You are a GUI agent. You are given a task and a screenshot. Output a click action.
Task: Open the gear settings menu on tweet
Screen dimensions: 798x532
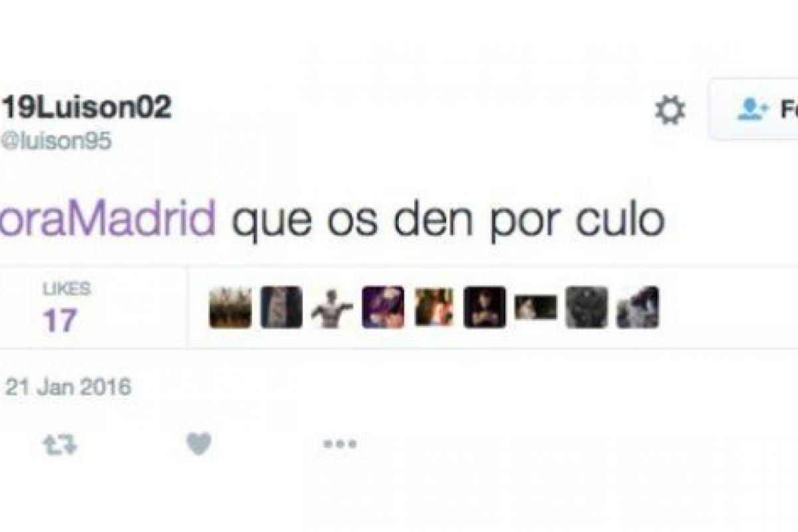[x=670, y=110]
